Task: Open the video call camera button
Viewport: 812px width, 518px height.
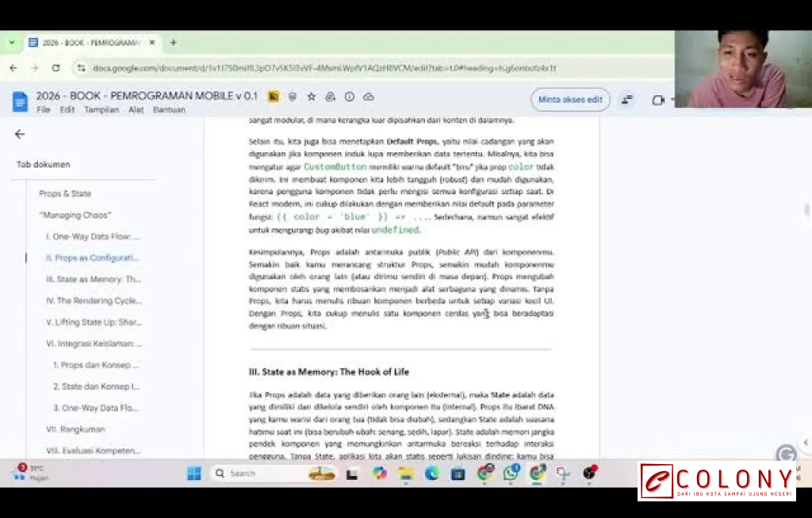Action: click(657, 100)
